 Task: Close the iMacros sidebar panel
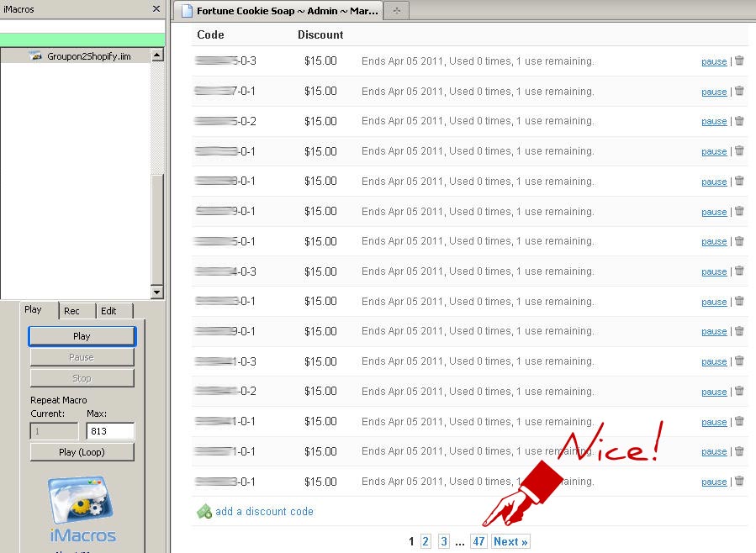(156, 9)
